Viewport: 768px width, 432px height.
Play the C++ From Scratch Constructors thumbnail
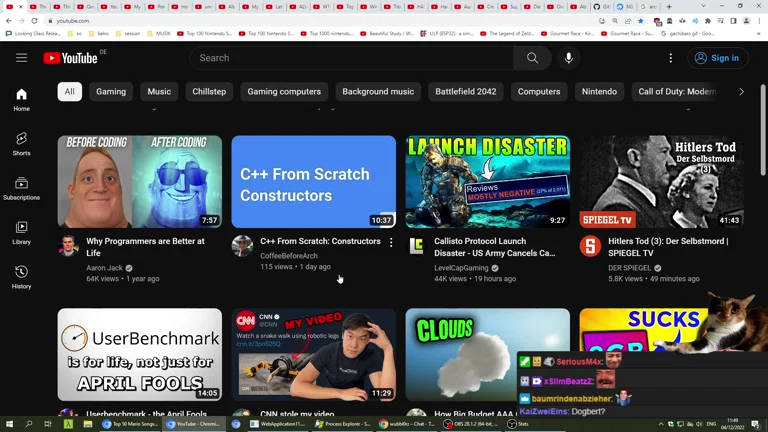pyautogui.click(x=313, y=182)
